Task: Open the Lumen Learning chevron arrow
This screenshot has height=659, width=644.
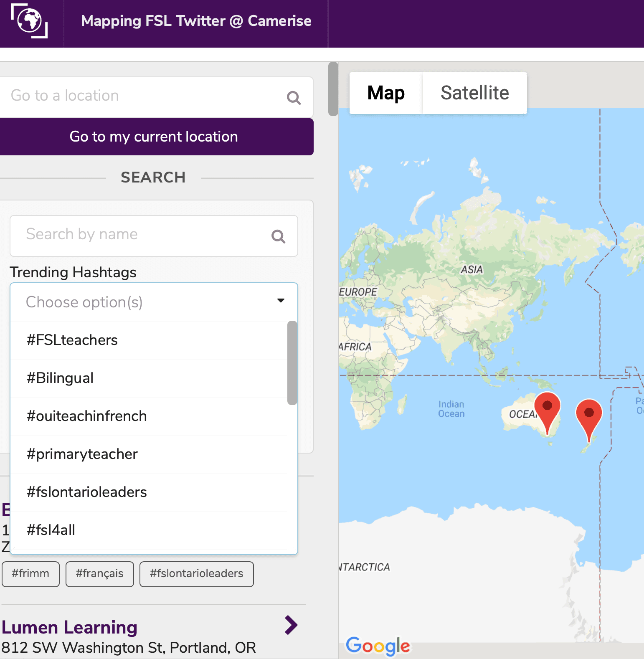Action: click(291, 625)
